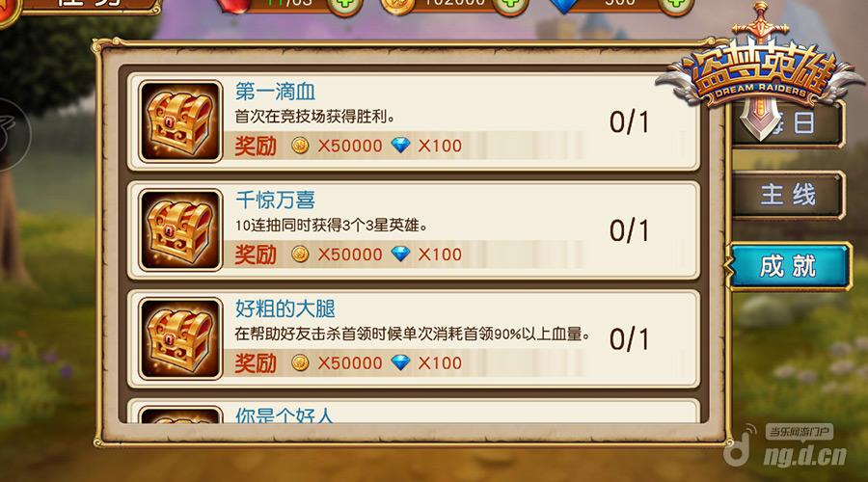Viewport: 868px width, 482px height.
Task: Tap the green plus beside diamonds
Action: coord(676,6)
